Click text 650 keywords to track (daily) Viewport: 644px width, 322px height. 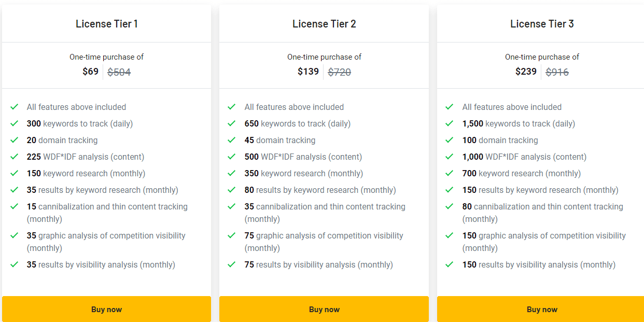tap(298, 123)
